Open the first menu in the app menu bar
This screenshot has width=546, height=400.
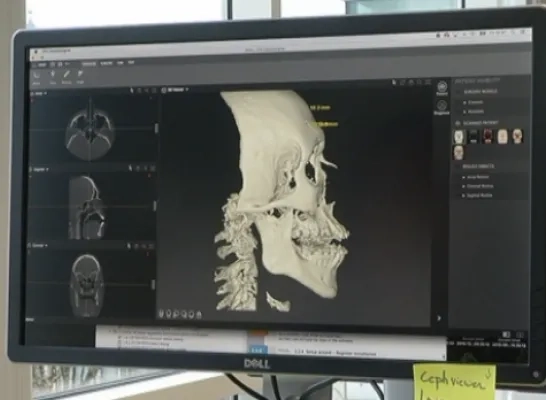pyautogui.click(x=89, y=64)
